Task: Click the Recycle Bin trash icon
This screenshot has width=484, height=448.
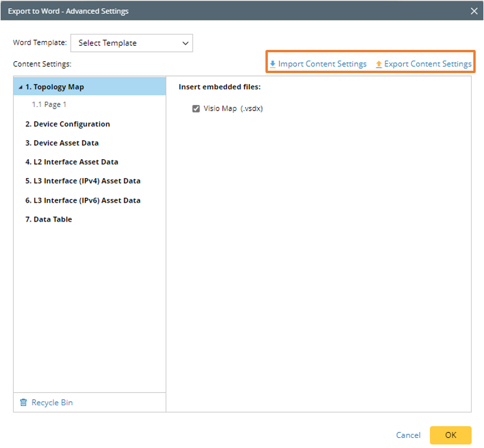Action: point(23,403)
